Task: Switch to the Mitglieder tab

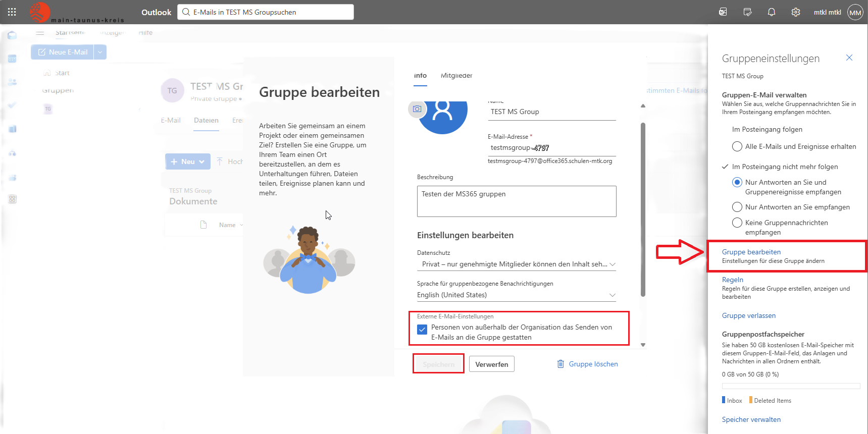Action: [x=456, y=76]
